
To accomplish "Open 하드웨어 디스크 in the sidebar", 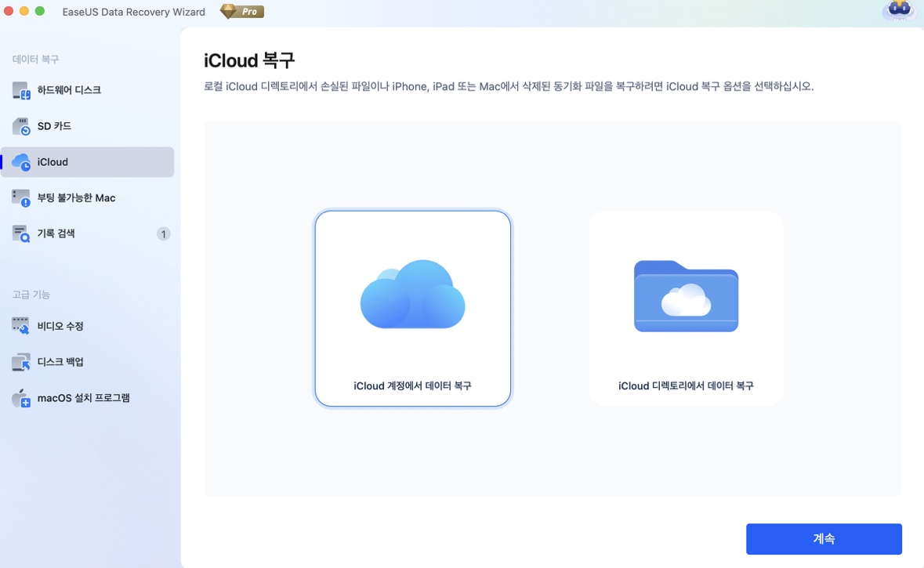I will tap(87, 90).
